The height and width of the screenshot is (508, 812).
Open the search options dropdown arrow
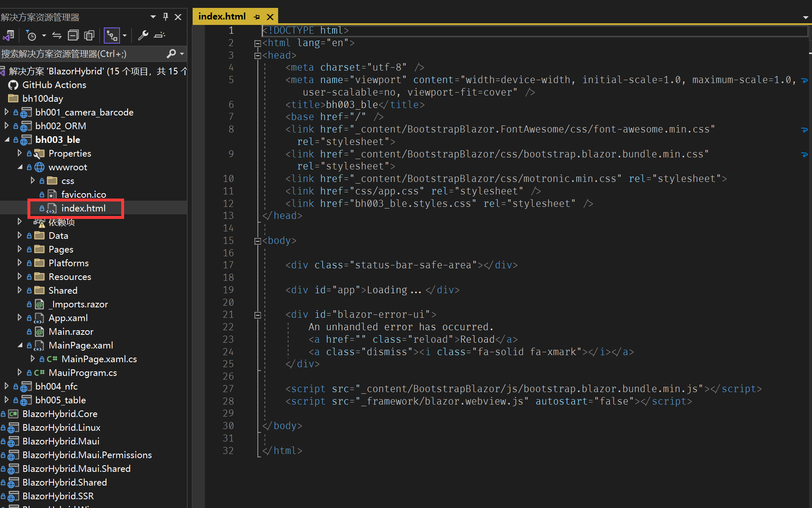click(182, 54)
